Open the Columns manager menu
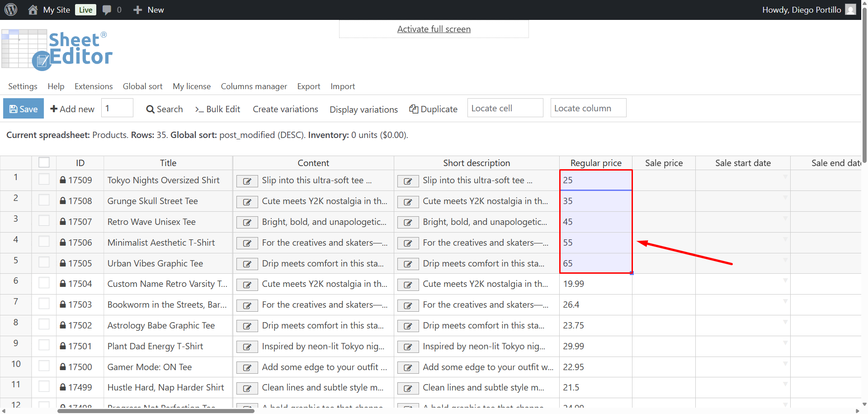The image size is (868, 414). (254, 86)
